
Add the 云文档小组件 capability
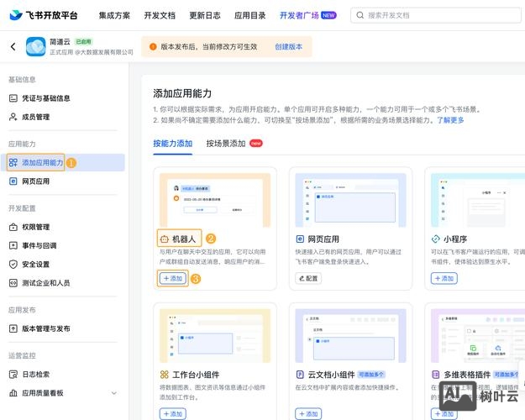click(308, 413)
